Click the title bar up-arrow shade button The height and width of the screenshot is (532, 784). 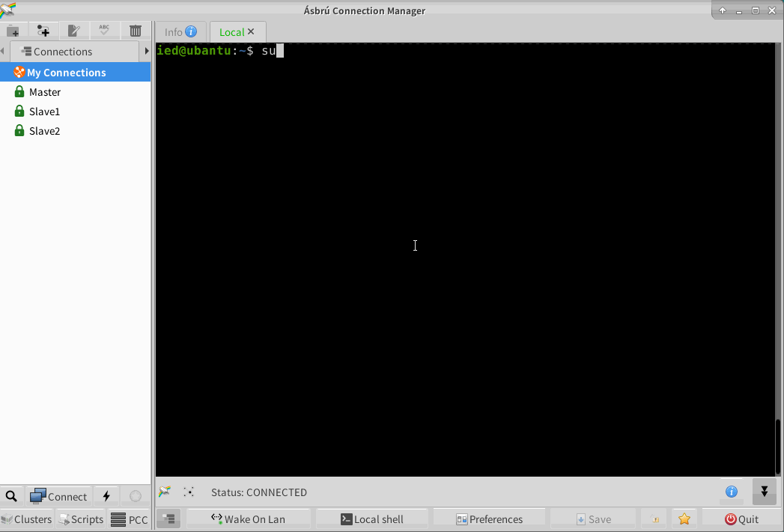pos(723,10)
